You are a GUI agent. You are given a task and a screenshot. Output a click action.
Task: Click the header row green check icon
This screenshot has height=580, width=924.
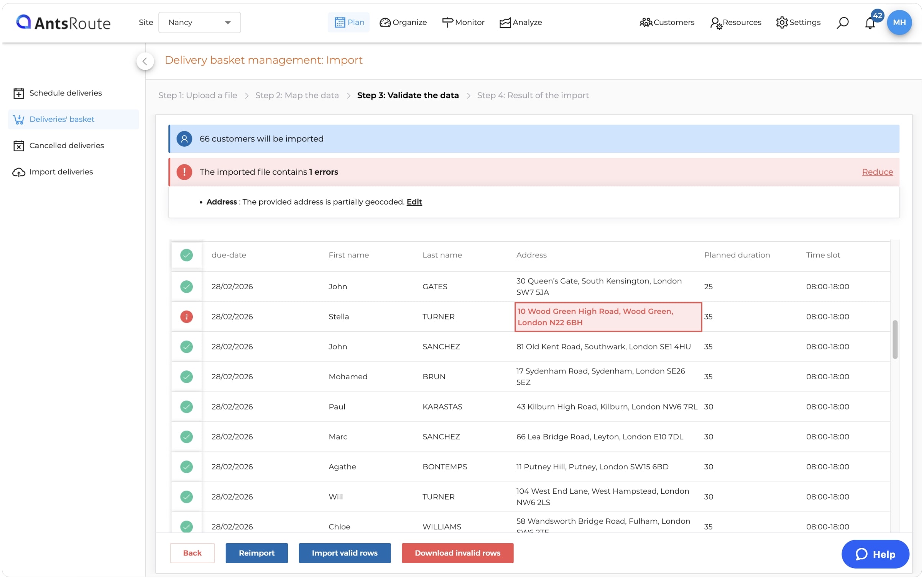186,255
